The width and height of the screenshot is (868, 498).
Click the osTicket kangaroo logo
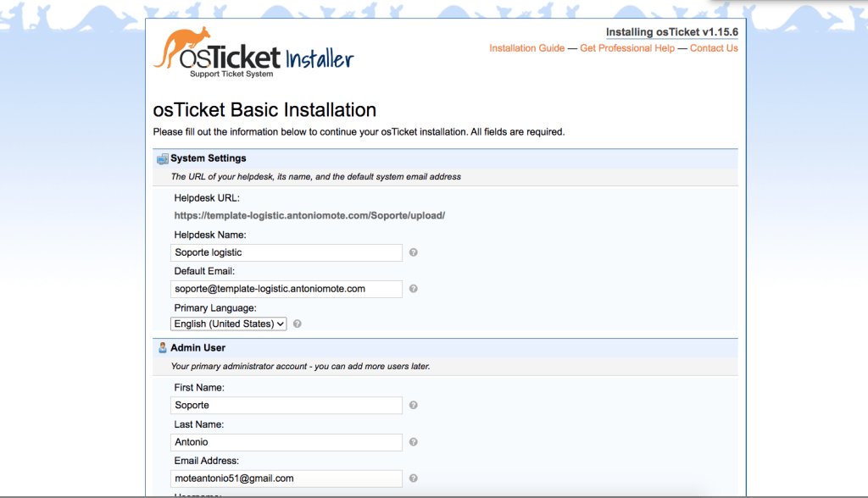pos(184,47)
